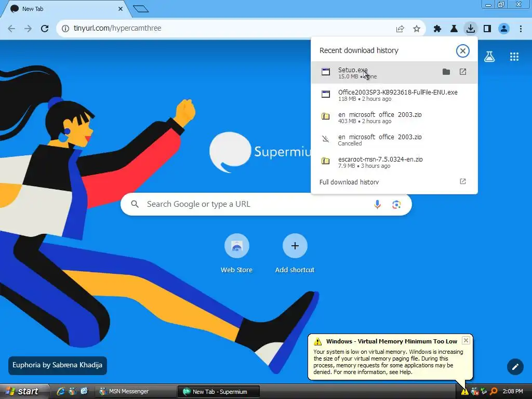
Task: Click the forward navigation arrow
Action: [x=28, y=29]
